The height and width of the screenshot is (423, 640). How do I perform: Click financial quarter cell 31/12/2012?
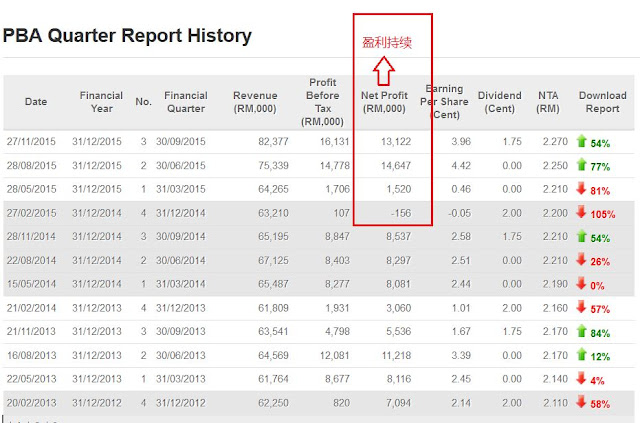coord(180,403)
